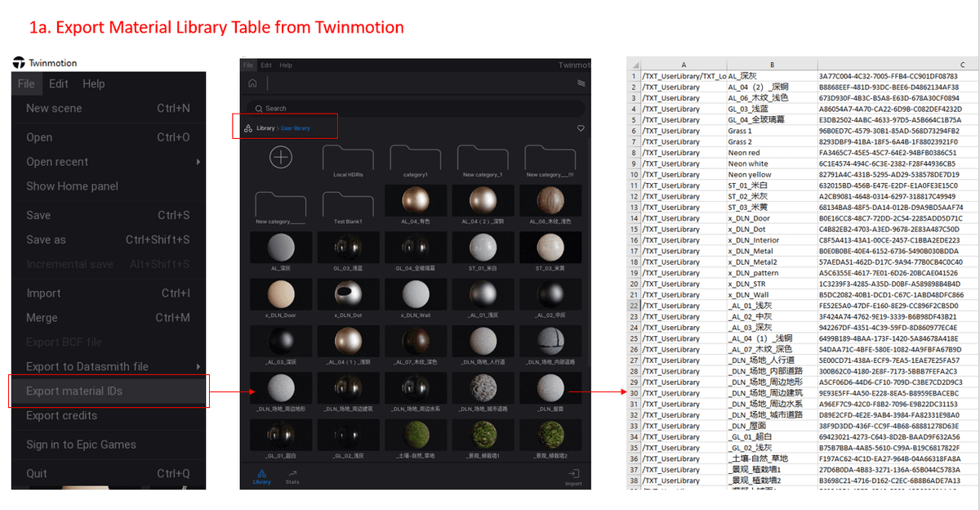Screen dimensions: 980x510
Task: Click the Library breadcrumb link
Action: coord(265,128)
